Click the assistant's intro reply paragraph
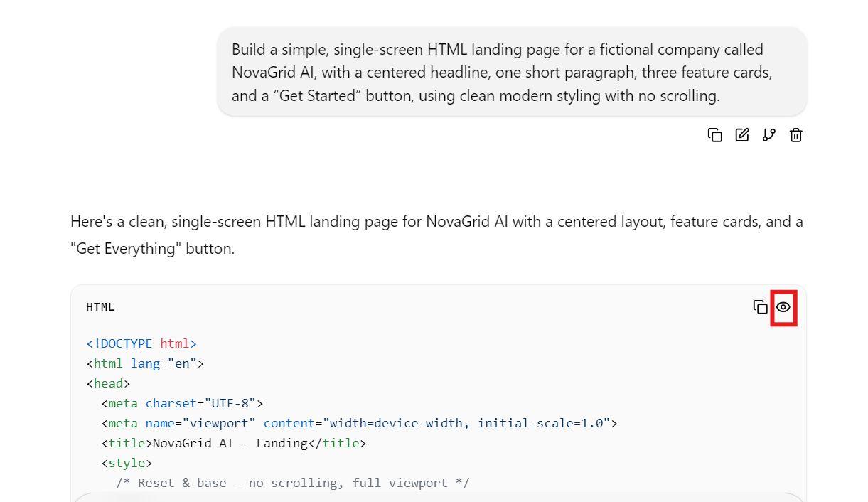The width and height of the screenshot is (868, 502). pos(436,235)
